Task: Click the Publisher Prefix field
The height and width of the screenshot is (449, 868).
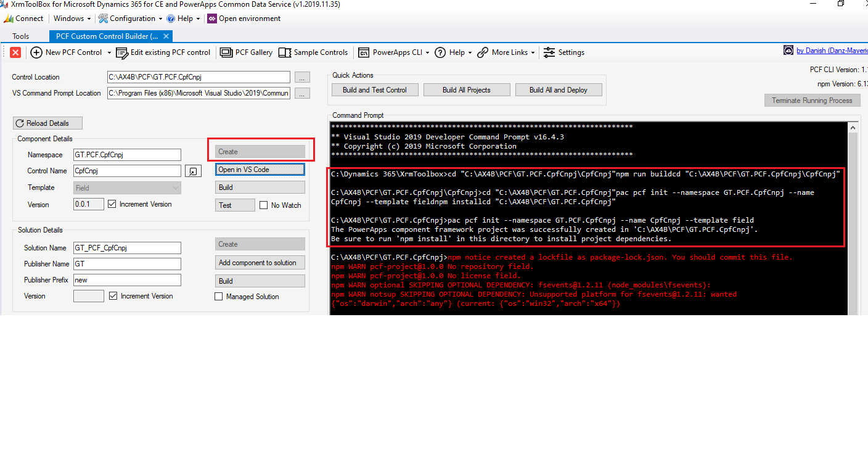Action: coord(127,280)
